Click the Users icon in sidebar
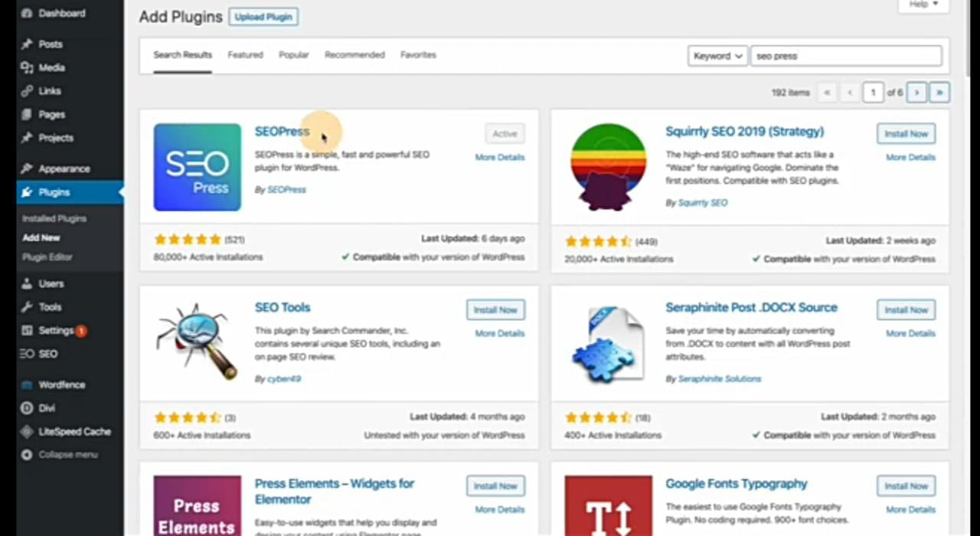 [x=27, y=283]
